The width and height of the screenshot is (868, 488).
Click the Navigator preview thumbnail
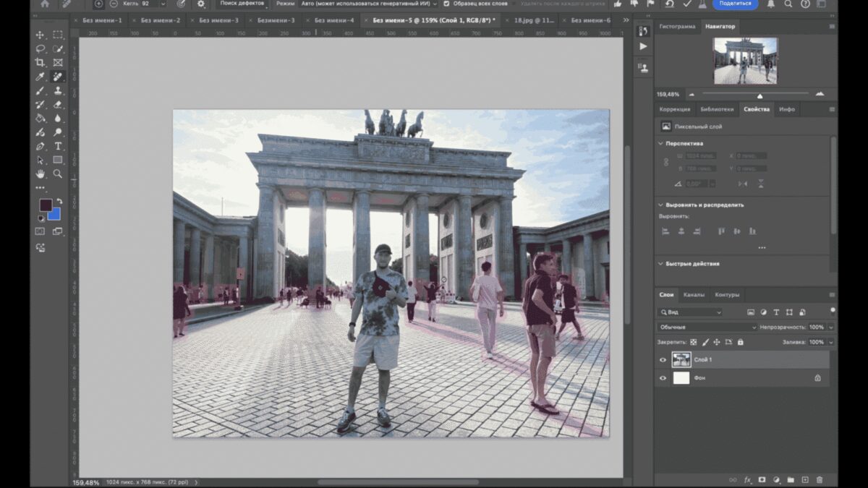(x=745, y=61)
